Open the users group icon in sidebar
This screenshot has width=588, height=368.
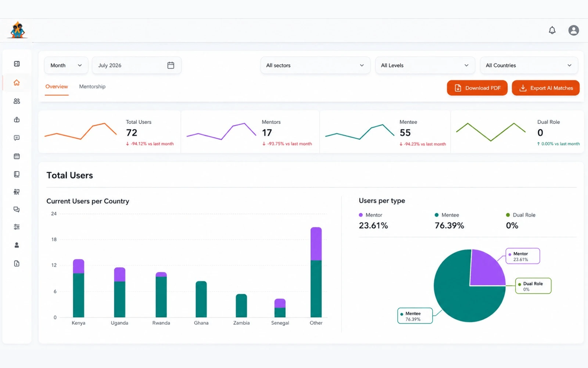pos(17,101)
